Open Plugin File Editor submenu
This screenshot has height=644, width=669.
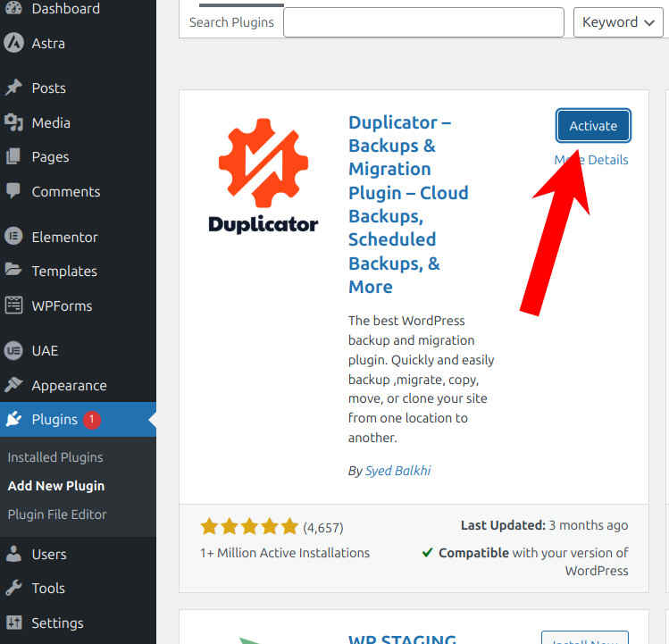(57, 514)
